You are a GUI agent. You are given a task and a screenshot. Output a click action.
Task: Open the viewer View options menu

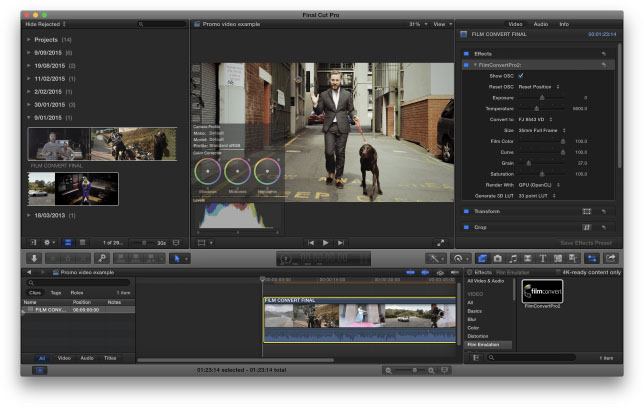(442, 24)
